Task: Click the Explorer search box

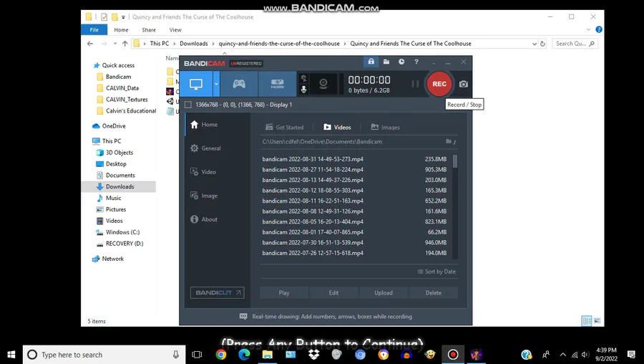Action: [575, 44]
